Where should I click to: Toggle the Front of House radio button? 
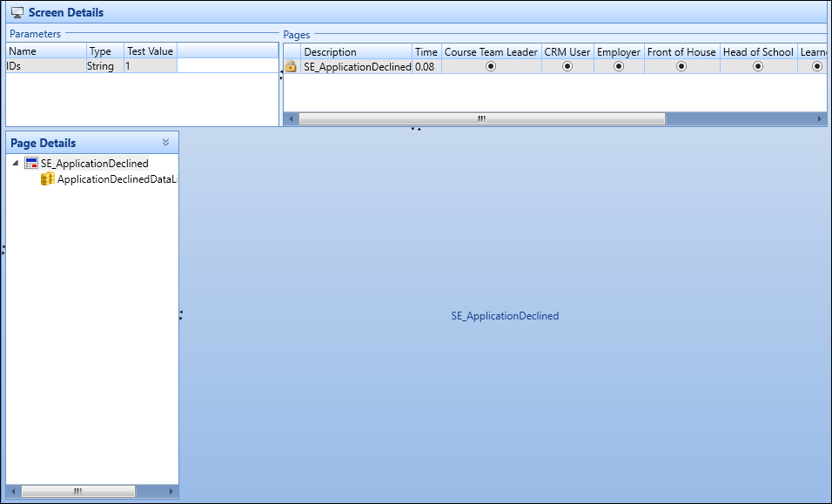(681, 66)
